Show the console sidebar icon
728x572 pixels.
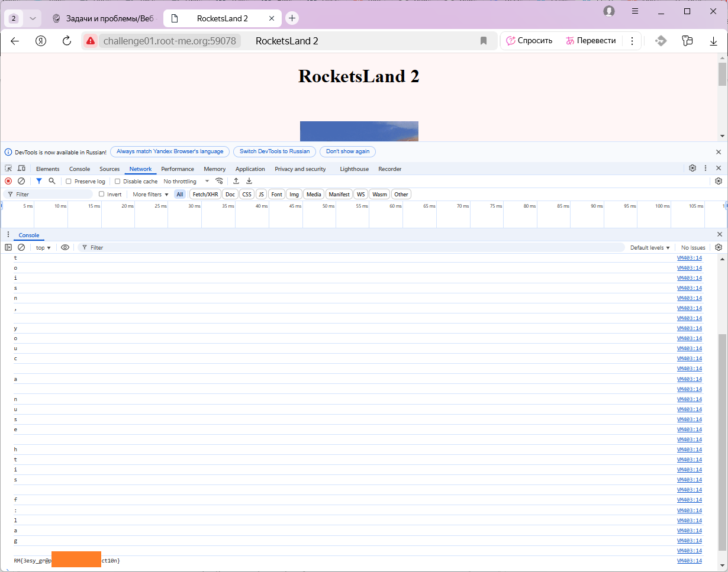pyautogui.click(x=8, y=247)
